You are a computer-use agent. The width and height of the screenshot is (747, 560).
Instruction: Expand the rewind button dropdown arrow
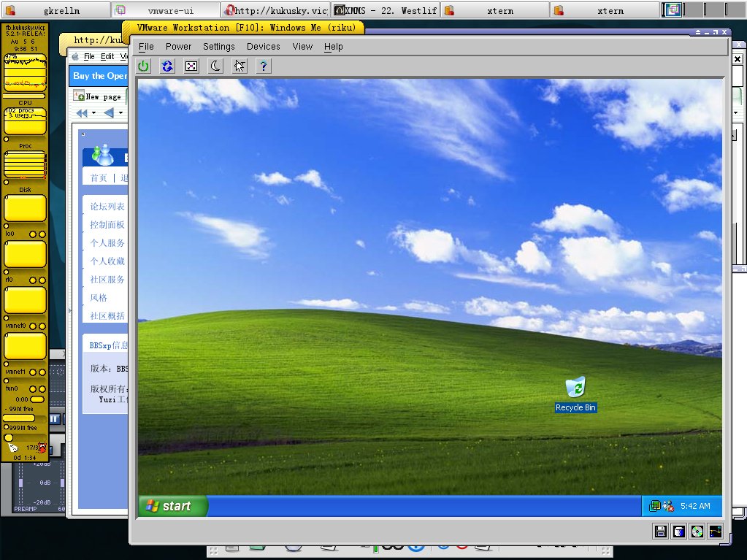[94, 113]
